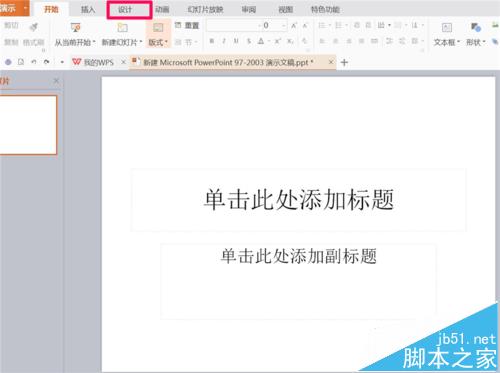Click the 单击此处添加标题 title placeholder
This screenshot has width=500, height=373.
pos(299,200)
